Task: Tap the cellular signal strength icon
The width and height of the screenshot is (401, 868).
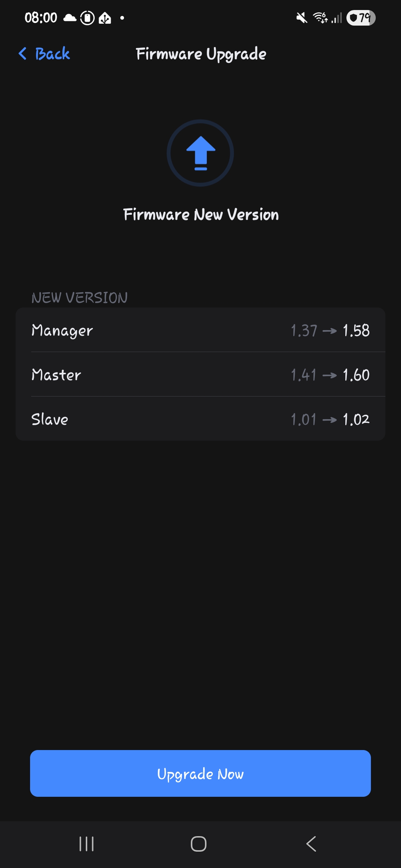Action: [x=337, y=18]
